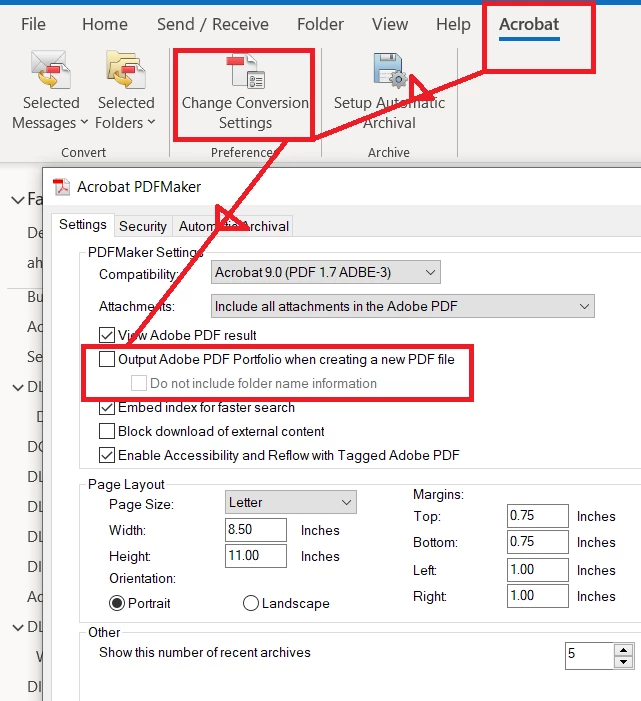Select Portrait orientation
The width and height of the screenshot is (641, 701).
(117, 603)
